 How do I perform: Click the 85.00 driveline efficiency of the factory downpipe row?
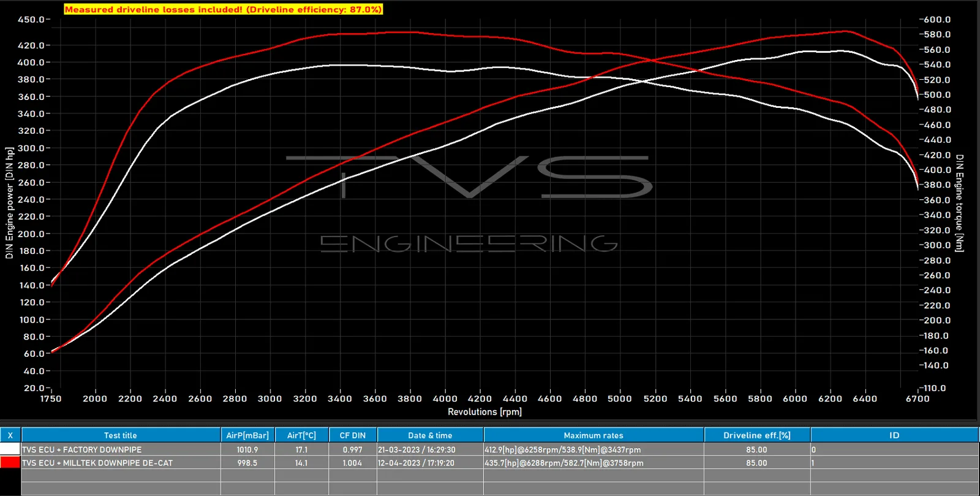pos(757,449)
